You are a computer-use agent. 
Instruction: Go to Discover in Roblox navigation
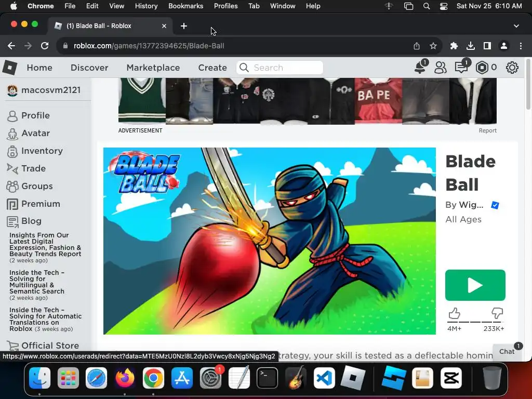pyautogui.click(x=89, y=68)
